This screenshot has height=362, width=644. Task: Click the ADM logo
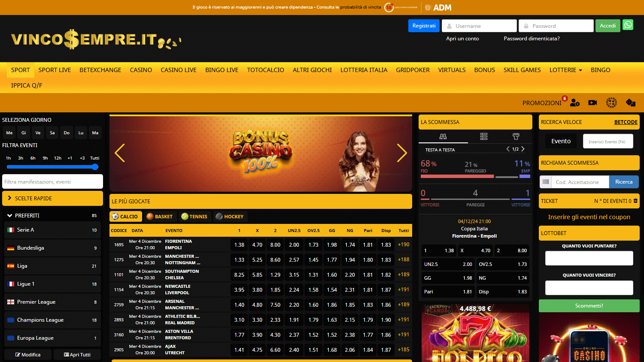tap(438, 7)
